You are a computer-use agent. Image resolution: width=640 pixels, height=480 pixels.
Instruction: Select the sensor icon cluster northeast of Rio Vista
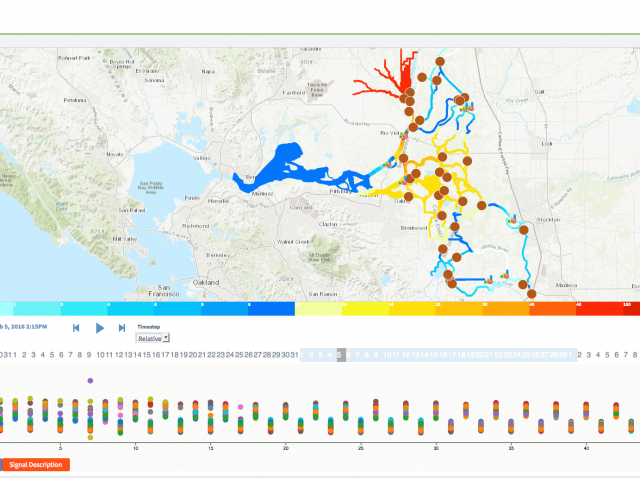coord(467,107)
